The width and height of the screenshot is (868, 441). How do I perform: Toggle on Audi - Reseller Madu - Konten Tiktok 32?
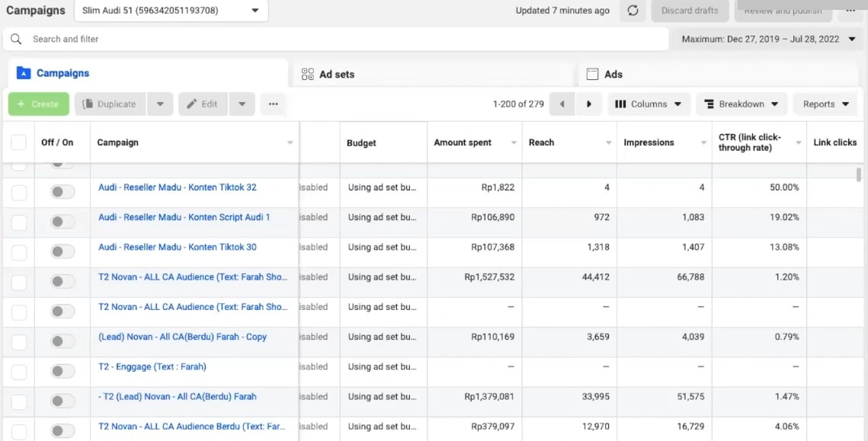click(62, 192)
